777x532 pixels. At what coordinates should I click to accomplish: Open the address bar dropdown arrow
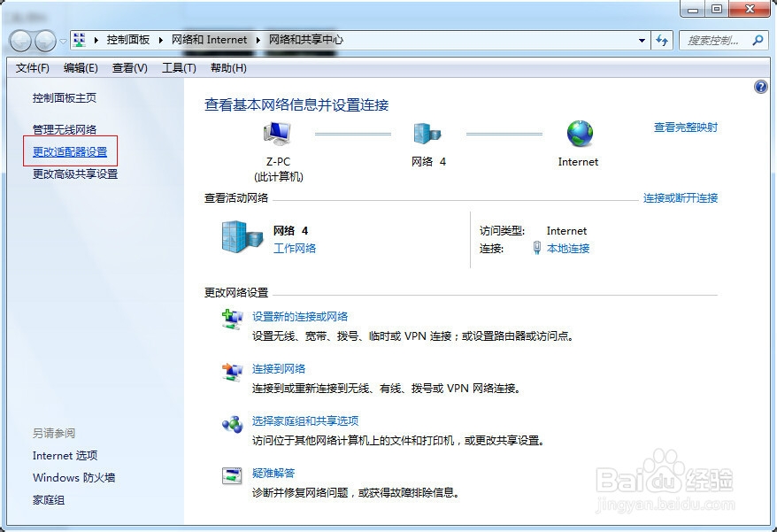[x=643, y=40]
